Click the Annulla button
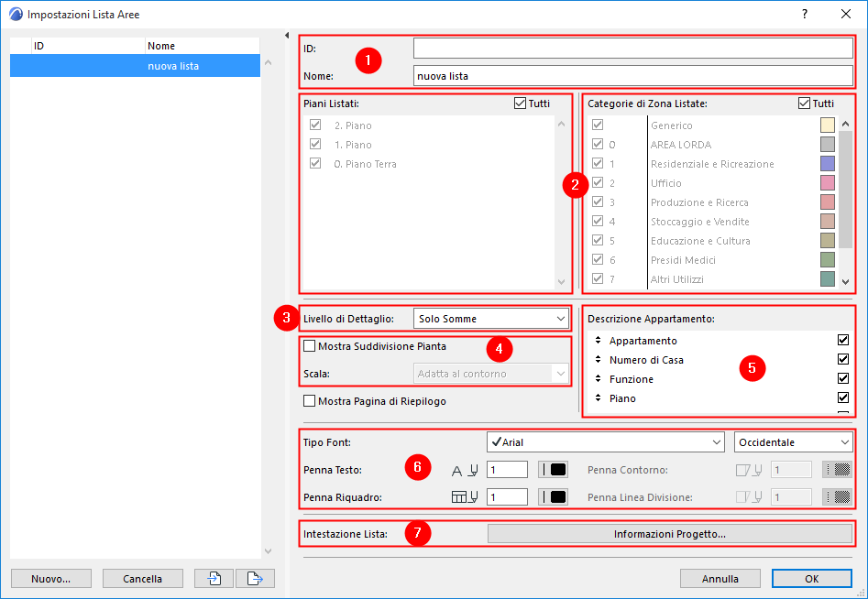This screenshot has width=868, height=599. (x=720, y=579)
